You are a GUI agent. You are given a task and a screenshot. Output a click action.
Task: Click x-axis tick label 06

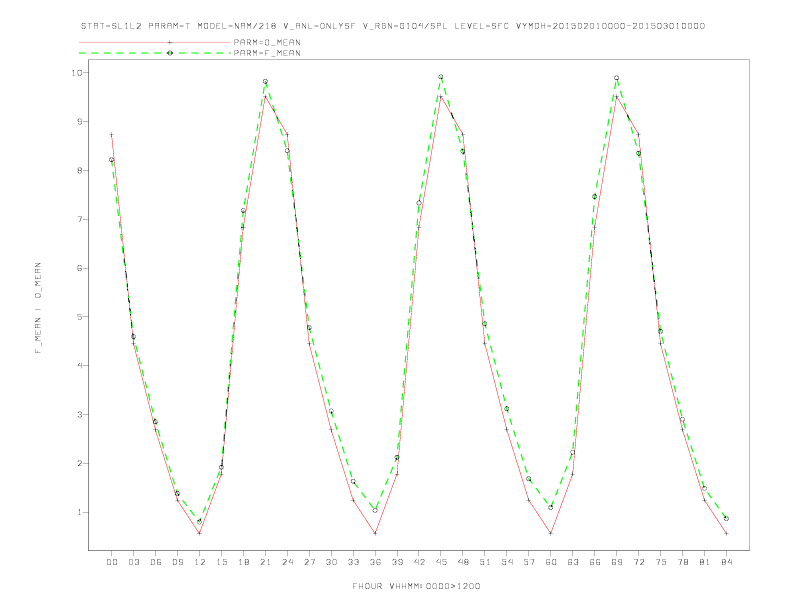(156, 562)
